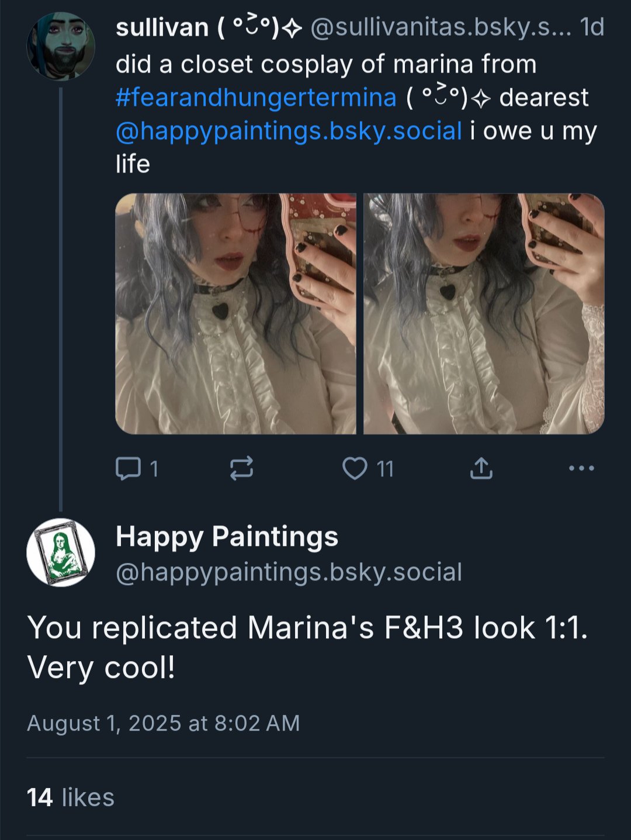Click the August 1, 2025 timestamp
This screenshot has width=631, height=840.
163,724
